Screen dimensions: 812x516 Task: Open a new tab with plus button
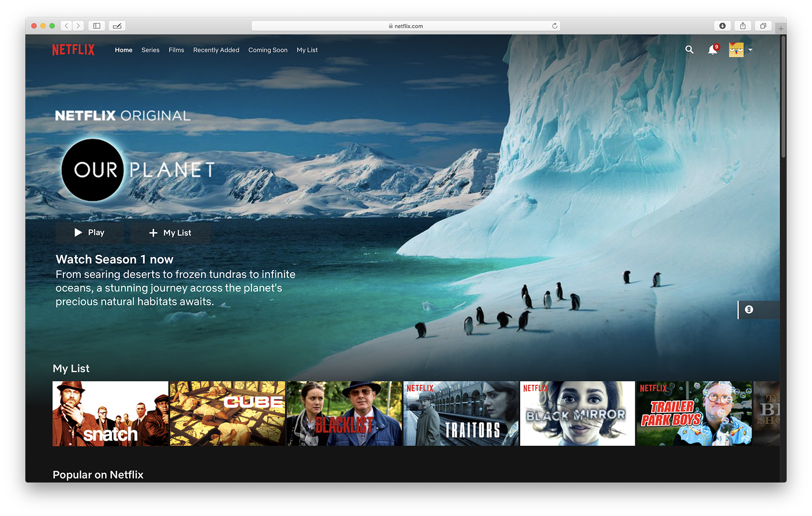coord(781,29)
